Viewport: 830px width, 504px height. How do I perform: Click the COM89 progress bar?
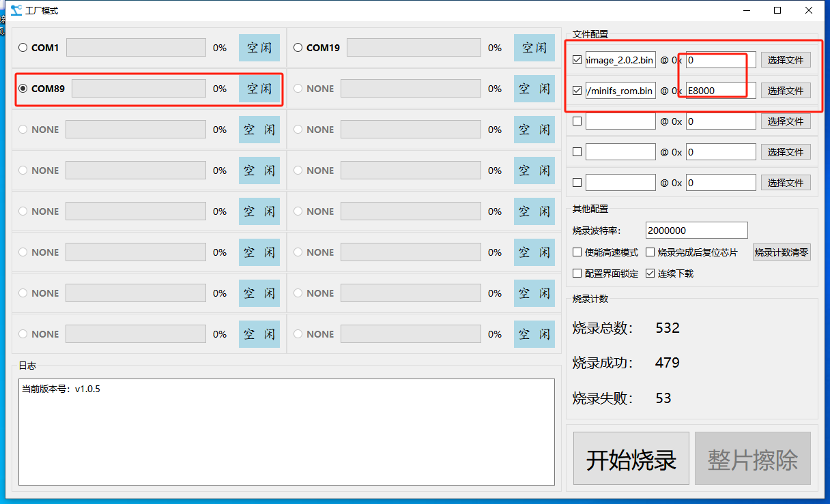pyautogui.click(x=138, y=89)
